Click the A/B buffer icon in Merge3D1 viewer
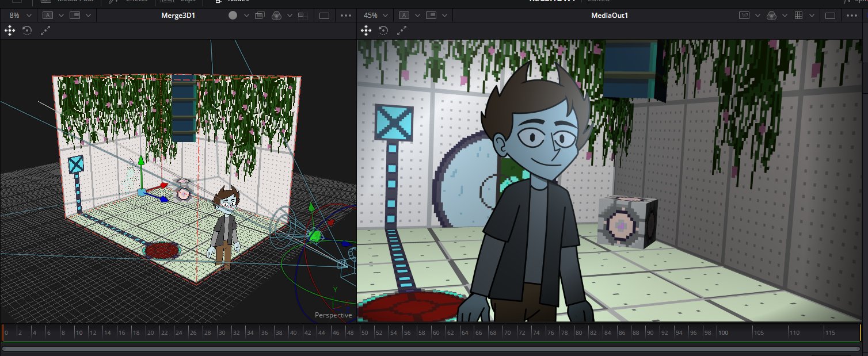 tap(48, 16)
